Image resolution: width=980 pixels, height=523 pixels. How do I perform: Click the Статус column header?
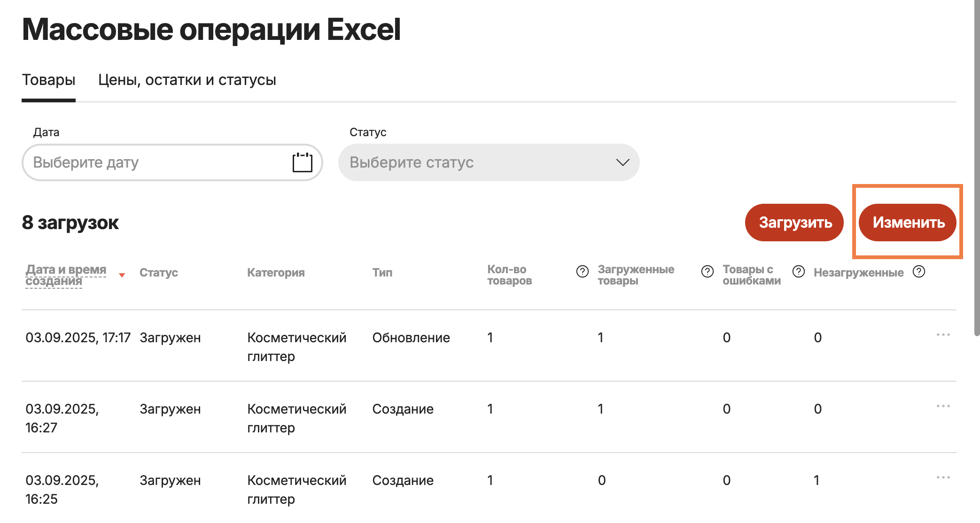(159, 273)
